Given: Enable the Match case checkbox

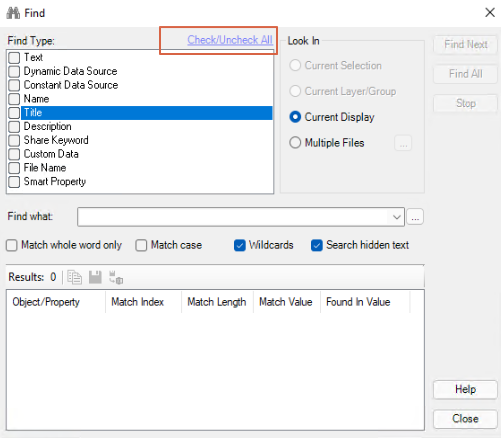Looking at the screenshot, I should (141, 245).
